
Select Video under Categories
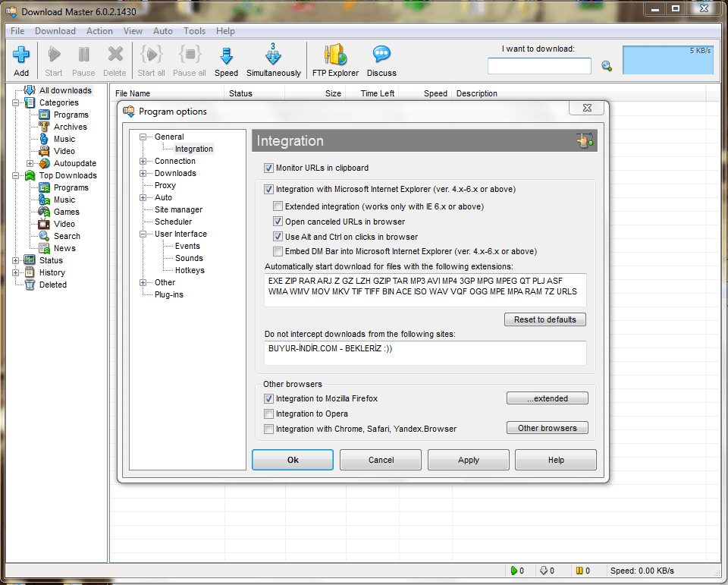tap(64, 151)
